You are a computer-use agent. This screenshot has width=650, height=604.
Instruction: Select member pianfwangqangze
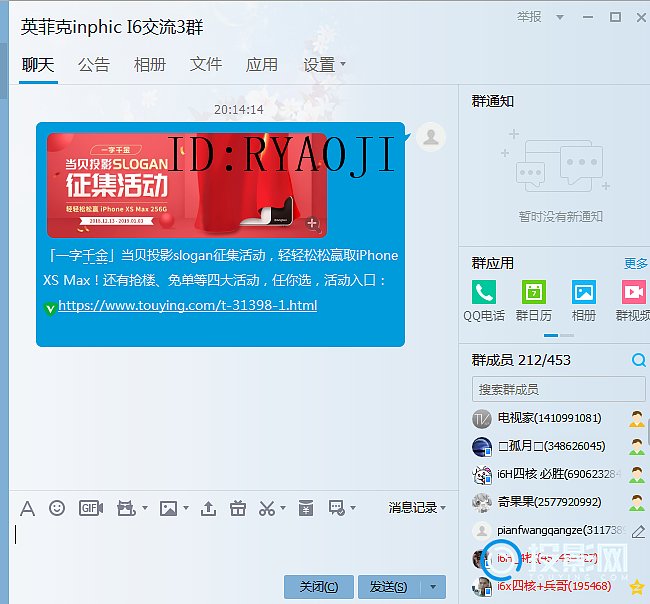click(x=559, y=530)
